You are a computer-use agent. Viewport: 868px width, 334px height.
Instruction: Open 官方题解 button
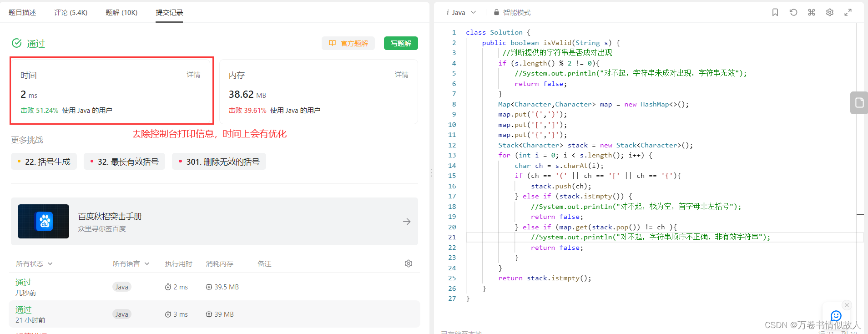348,43
